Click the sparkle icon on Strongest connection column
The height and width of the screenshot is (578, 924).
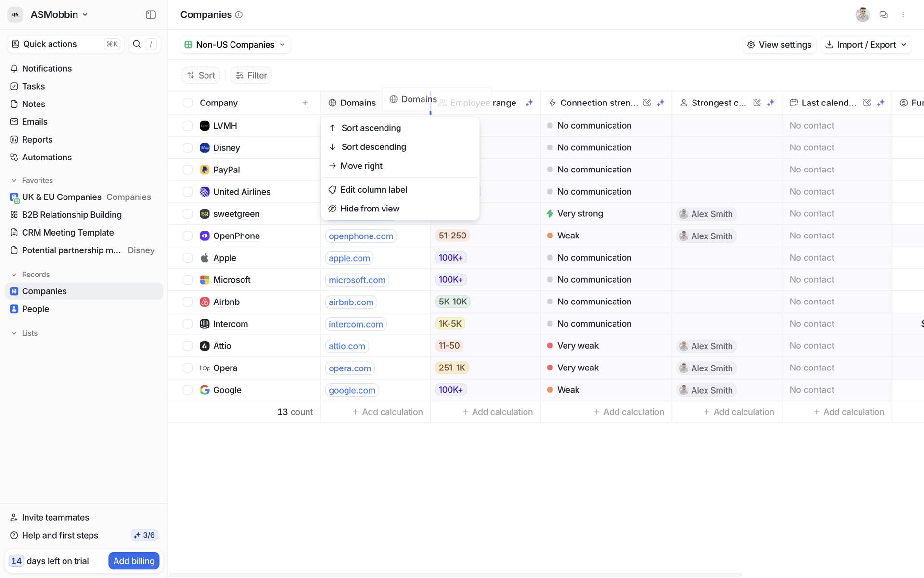pyautogui.click(x=770, y=103)
